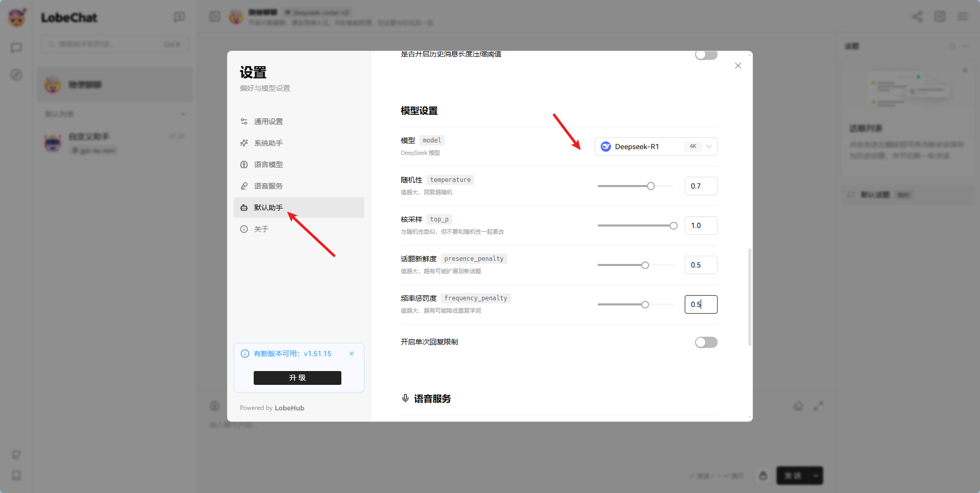Click the docs book icon at sidebar bottom

coord(16,476)
